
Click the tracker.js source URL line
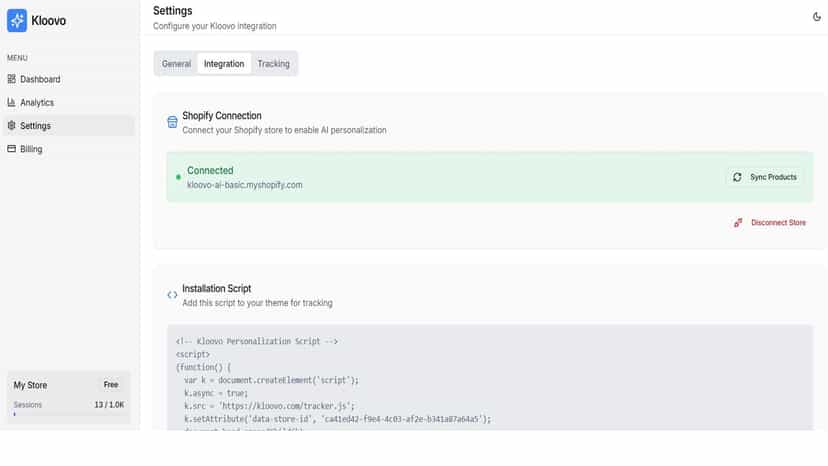[x=269, y=406]
